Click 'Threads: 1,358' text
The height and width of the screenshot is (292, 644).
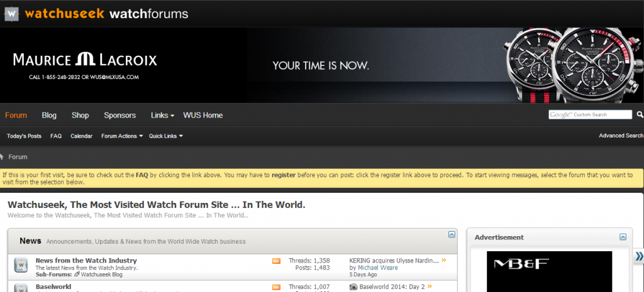coord(309,261)
